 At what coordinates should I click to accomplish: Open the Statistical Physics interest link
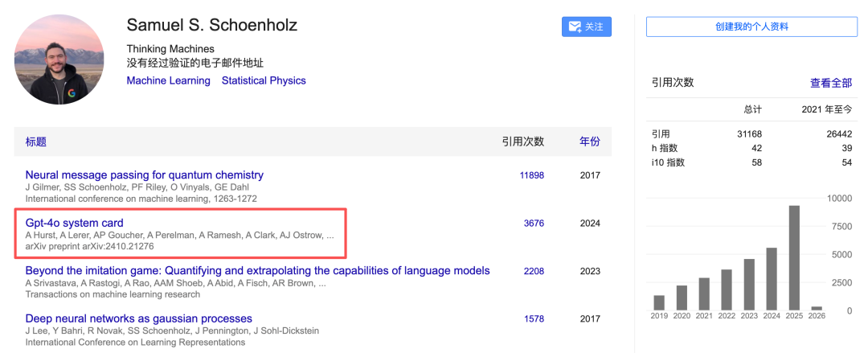264,80
